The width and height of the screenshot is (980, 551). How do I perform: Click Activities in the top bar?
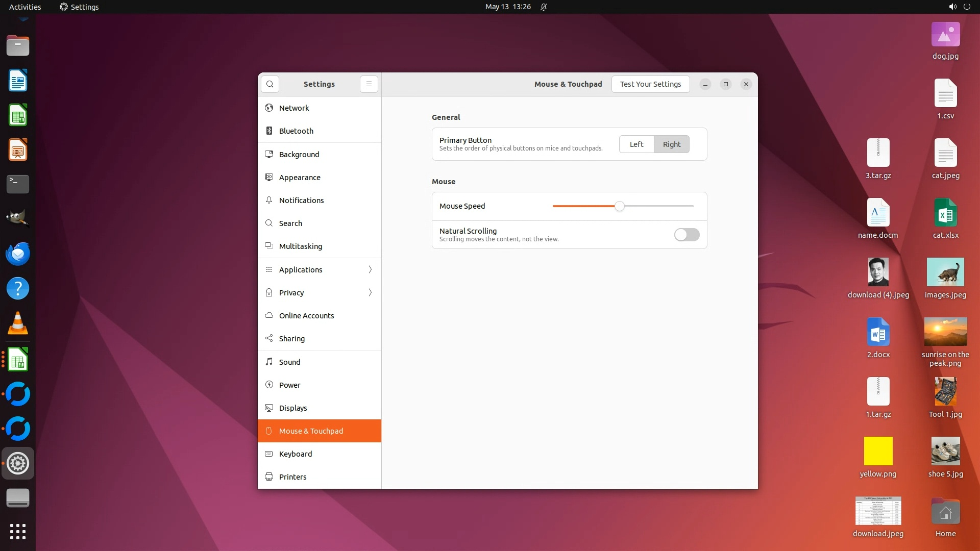pos(25,7)
